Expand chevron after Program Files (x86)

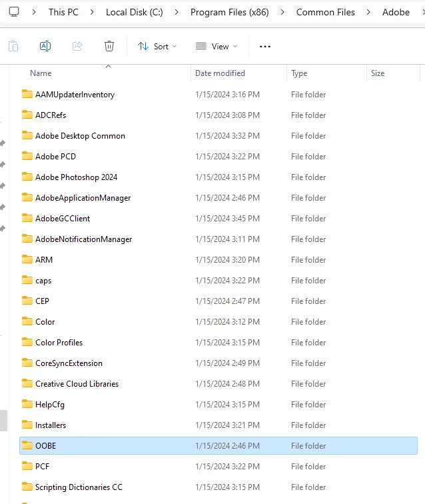282,12
